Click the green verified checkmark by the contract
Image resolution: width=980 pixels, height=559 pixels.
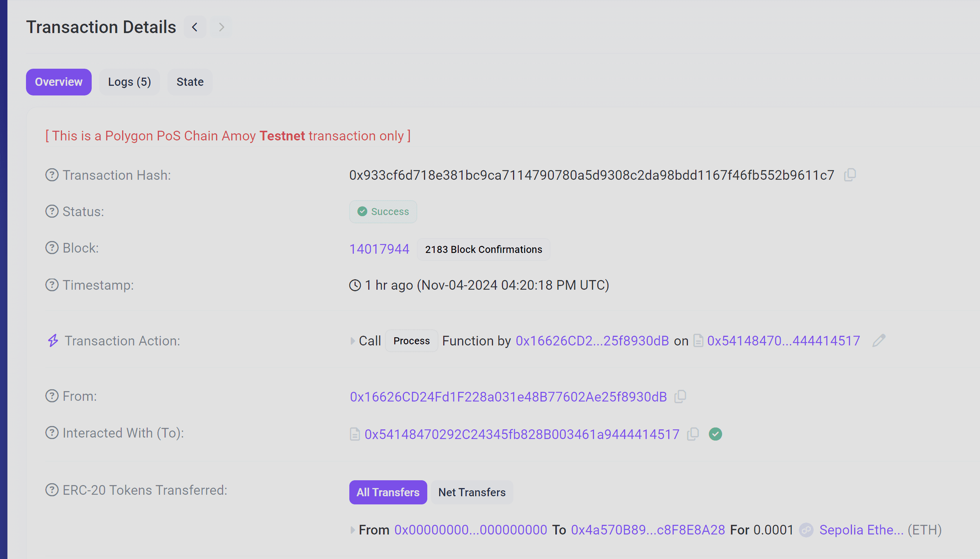715,434
